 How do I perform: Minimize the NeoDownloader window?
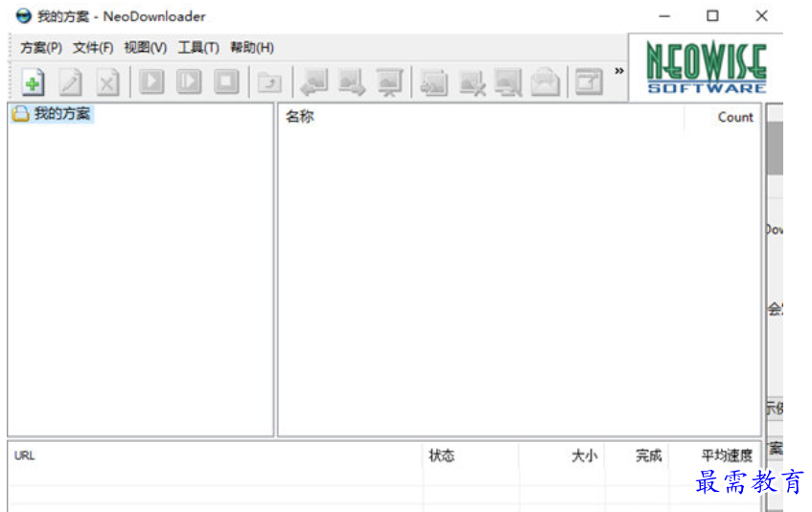click(x=664, y=16)
